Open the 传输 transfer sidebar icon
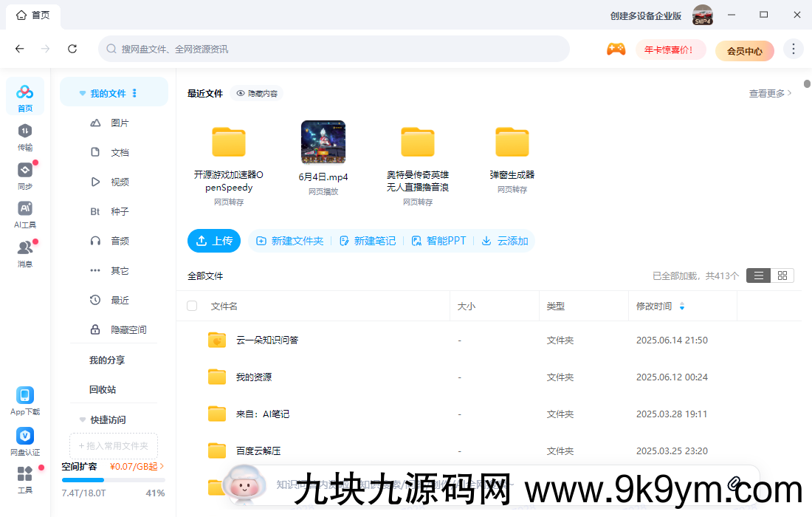 pos(25,137)
